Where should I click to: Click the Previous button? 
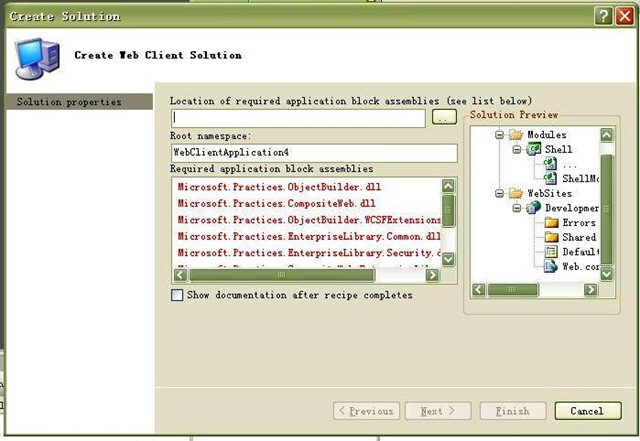[x=366, y=411]
